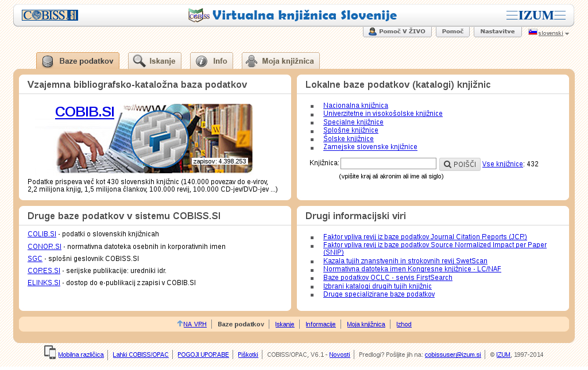
Task: Open Baze podatkov OCLC FirstSearch link
Action: [x=388, y=278]
